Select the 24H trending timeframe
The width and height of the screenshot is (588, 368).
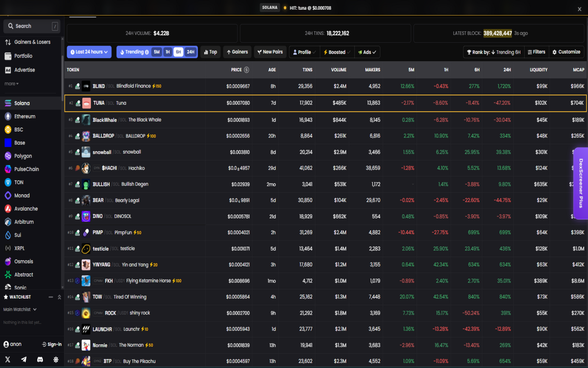point(190,52)
